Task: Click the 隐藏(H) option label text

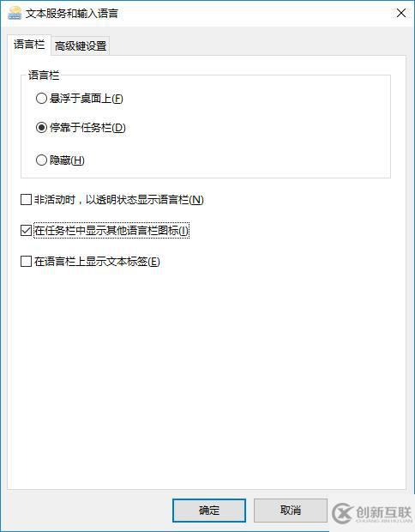Action: tap(67, 160)
